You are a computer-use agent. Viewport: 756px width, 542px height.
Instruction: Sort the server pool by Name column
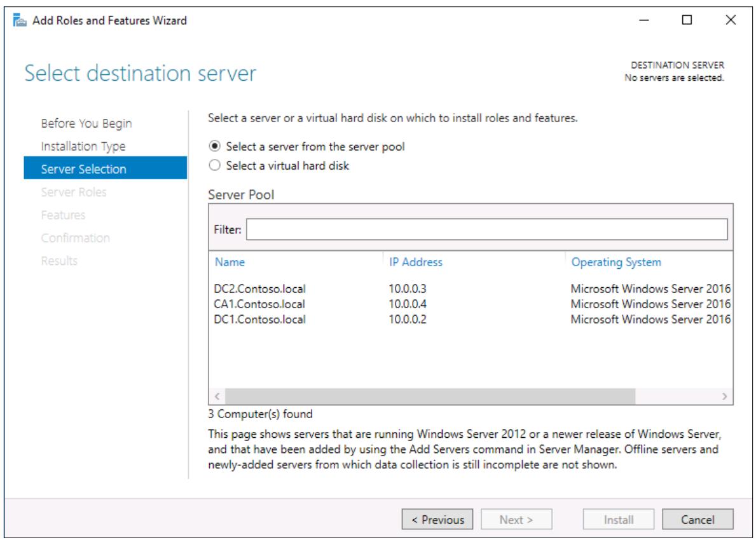coord(230,262)
